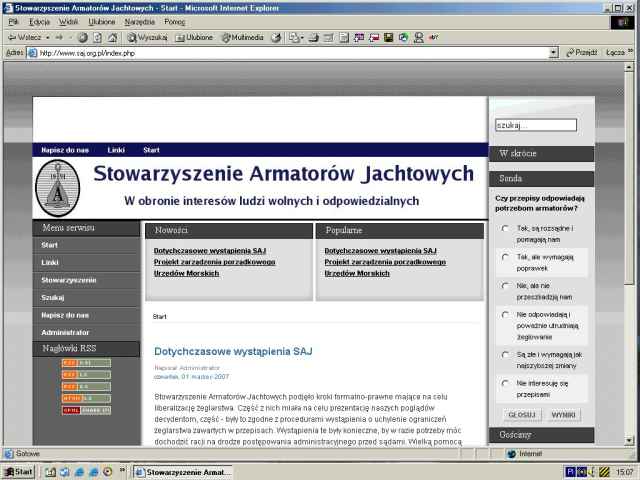Click the OPML feed badge
The image size is (640, 480).
coord(86,409)
